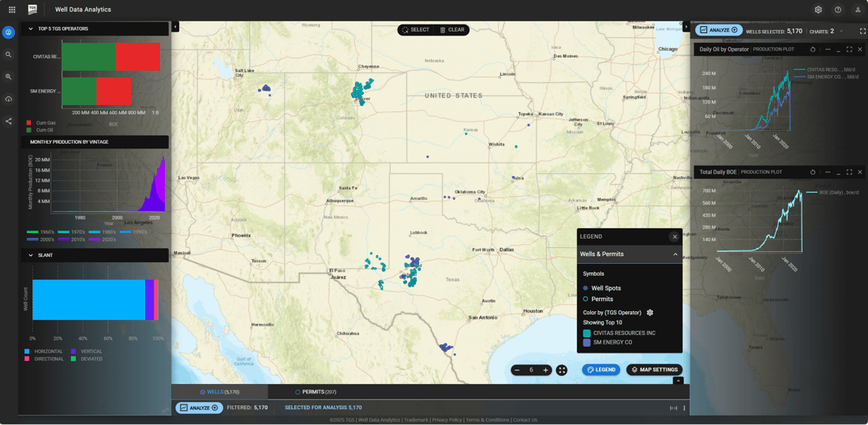
Task: Click the Privacy Policy footer link
Action: click(447, 420)
